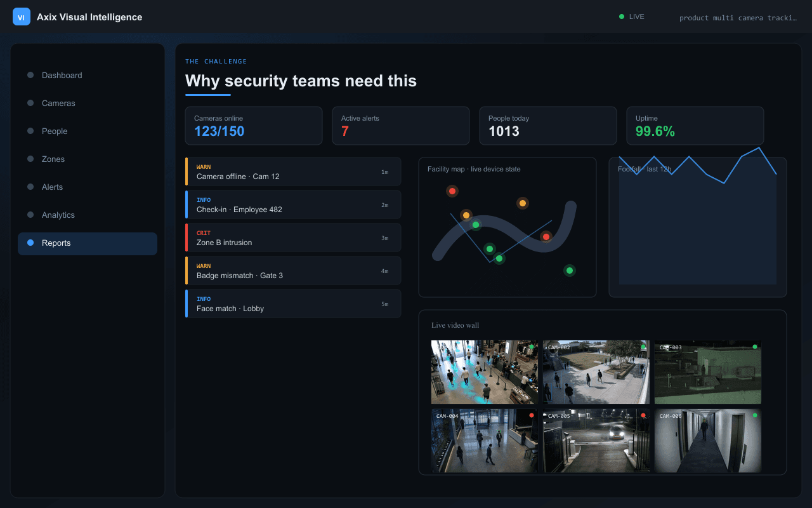Click the isolated green dot at map's lower right
Image resolution: width=812 pixels, height=508 pixels.
(x=570, y=271)
